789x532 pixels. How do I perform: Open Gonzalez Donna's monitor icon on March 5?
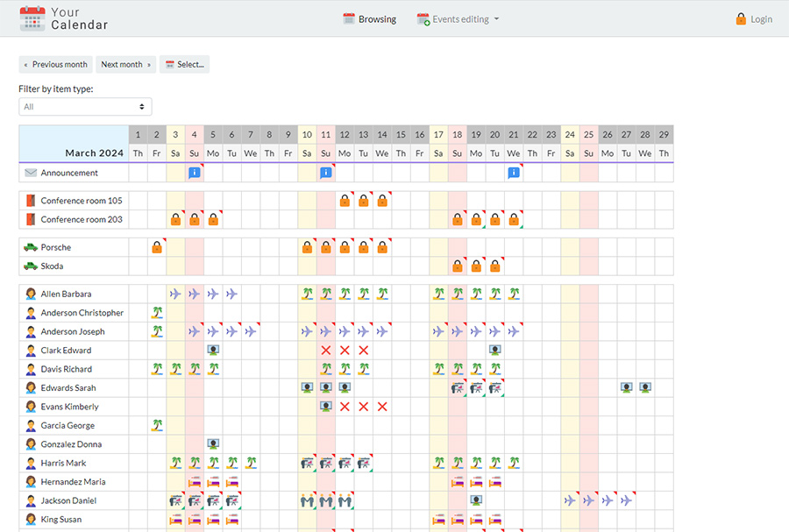(213, 444)
